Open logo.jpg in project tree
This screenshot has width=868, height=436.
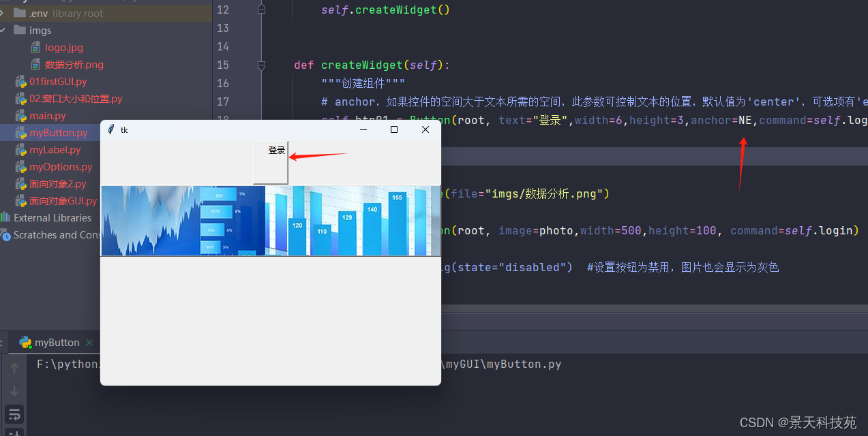(x=64, y=48)
